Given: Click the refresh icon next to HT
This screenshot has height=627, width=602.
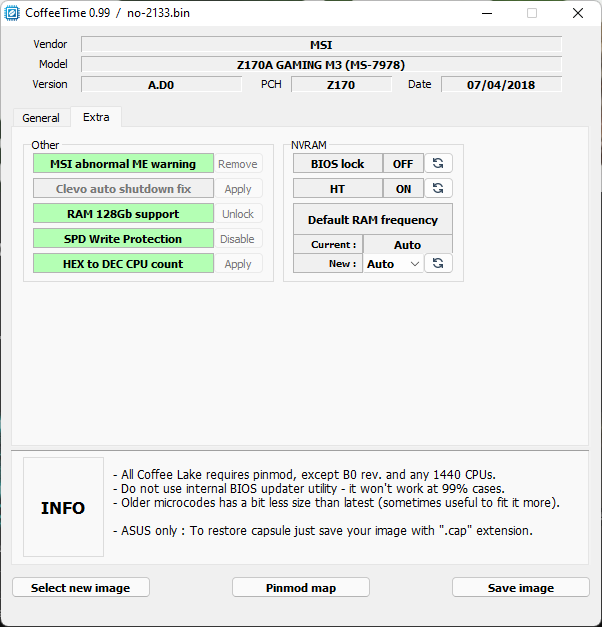Looking at the screenshot, I should tap(438, 188).
